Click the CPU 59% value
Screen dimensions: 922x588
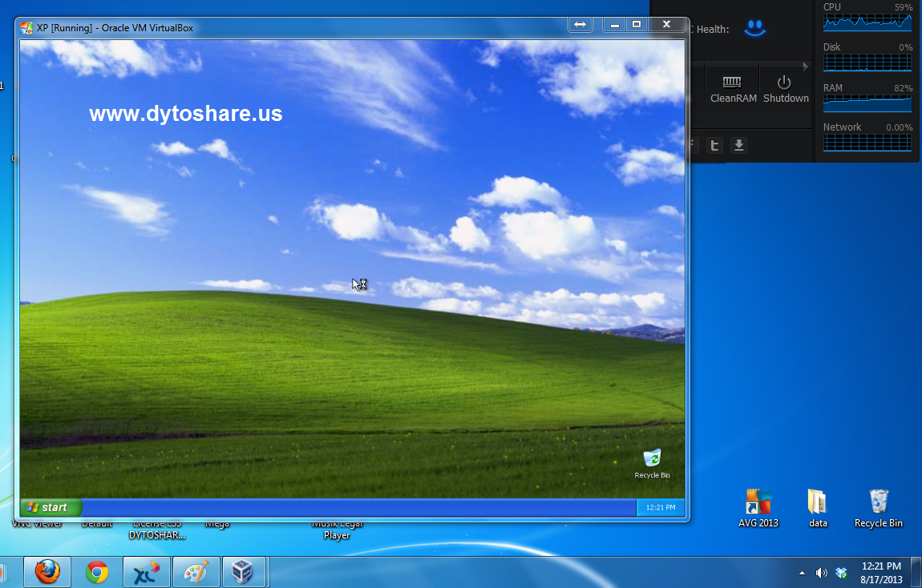904,7
